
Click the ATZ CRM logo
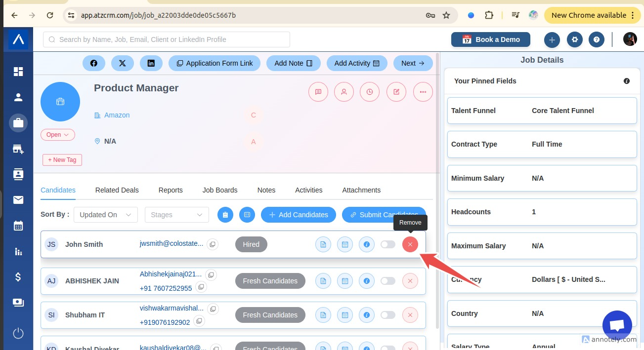pyautogui.click(x=18, y=39)
